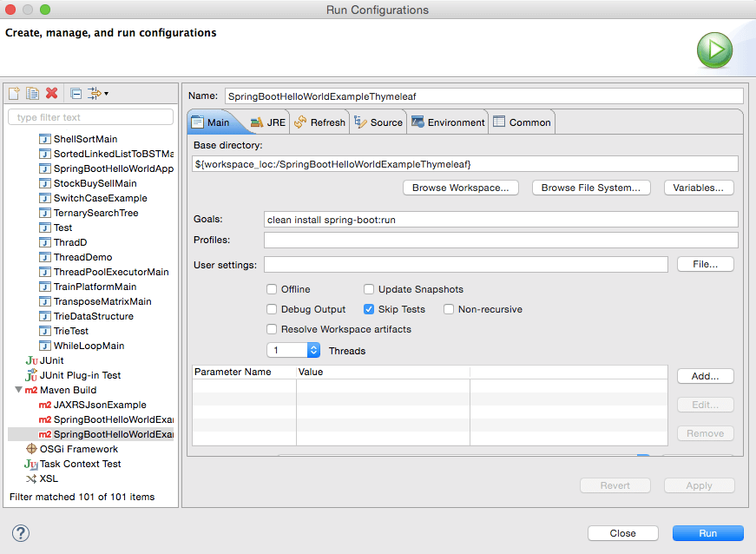This screenshot has width=756, height=554.
Task: Select the OSGi Framework launch type
Action: 78,449
